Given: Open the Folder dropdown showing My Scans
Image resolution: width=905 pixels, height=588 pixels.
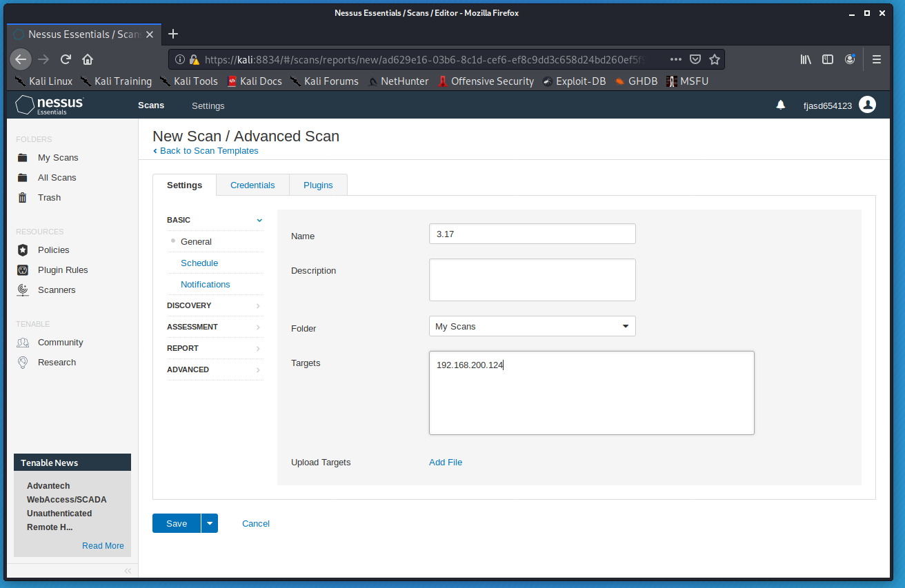Looking at the screenshot, I should coord(533,326).
